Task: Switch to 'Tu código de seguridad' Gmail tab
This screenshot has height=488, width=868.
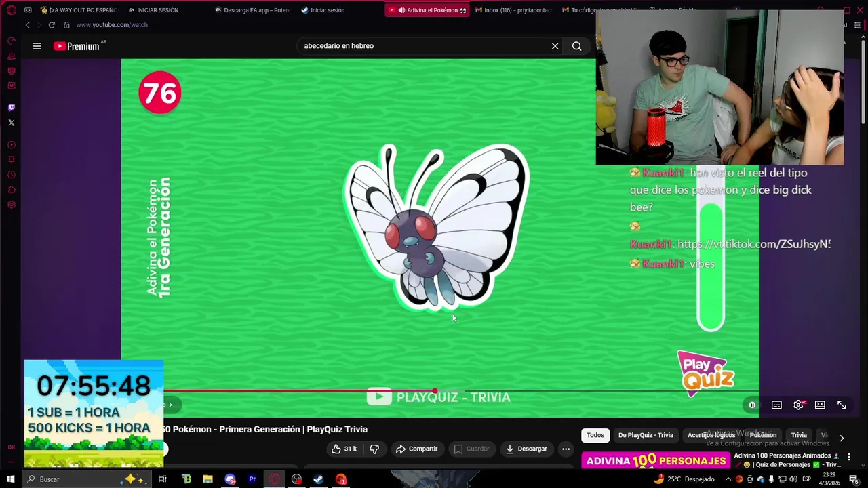Action: [598, 10]
